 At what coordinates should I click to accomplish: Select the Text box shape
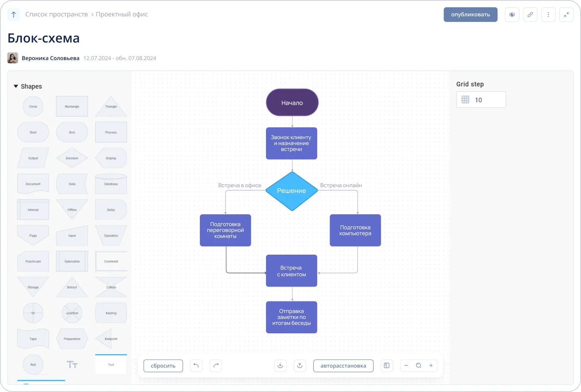(111, 365)
